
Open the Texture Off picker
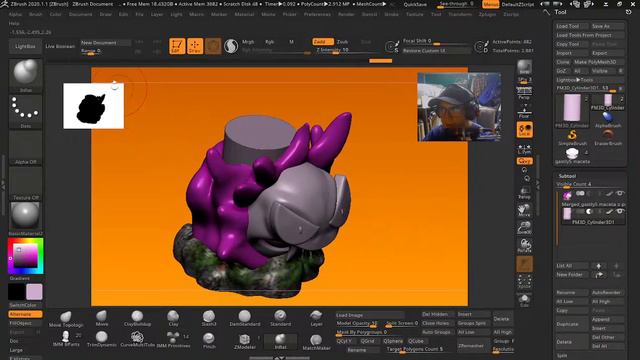(25, 183)
